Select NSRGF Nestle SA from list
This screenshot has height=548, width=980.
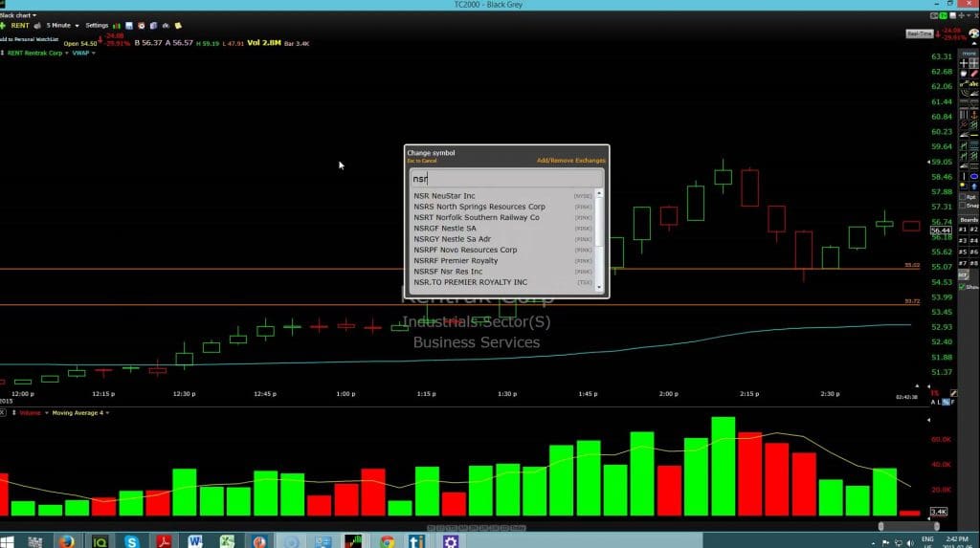tap(502, 228)
